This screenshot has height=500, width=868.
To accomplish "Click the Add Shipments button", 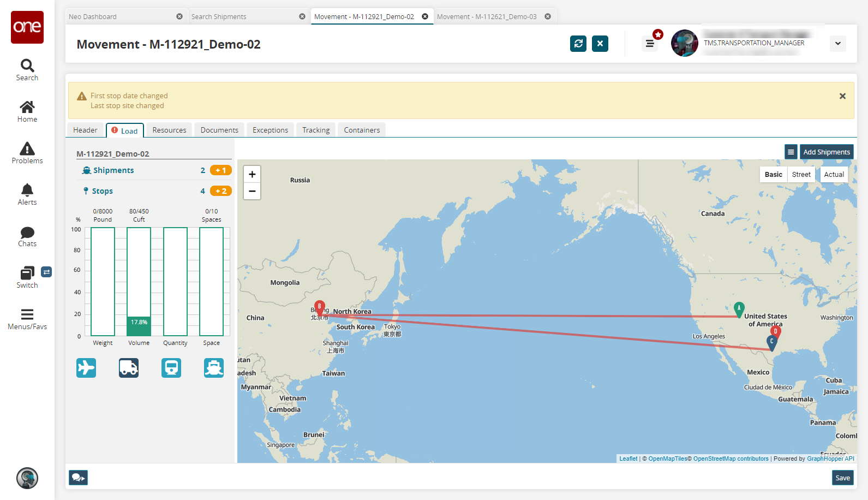I will 827,152.
